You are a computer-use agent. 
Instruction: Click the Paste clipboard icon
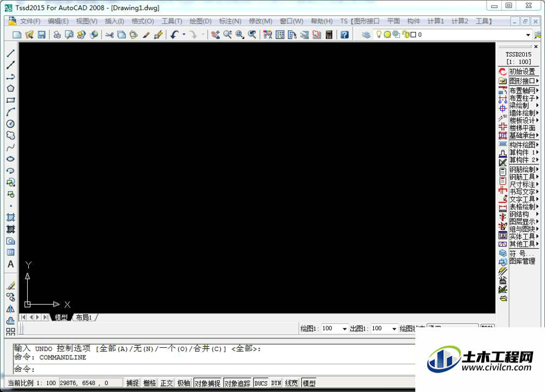(134, 35)
